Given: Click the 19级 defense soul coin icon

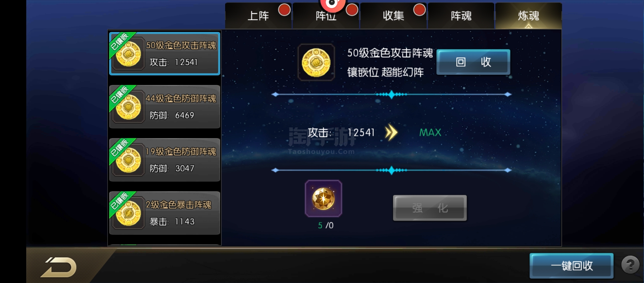Looking at the screenshot, I should (128, 160).
